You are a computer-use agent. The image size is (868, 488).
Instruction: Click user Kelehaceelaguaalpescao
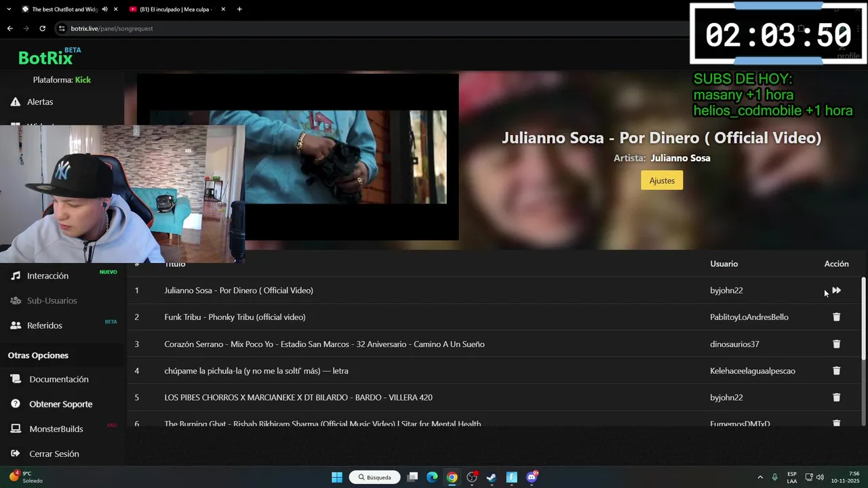(x=753, y=371)
